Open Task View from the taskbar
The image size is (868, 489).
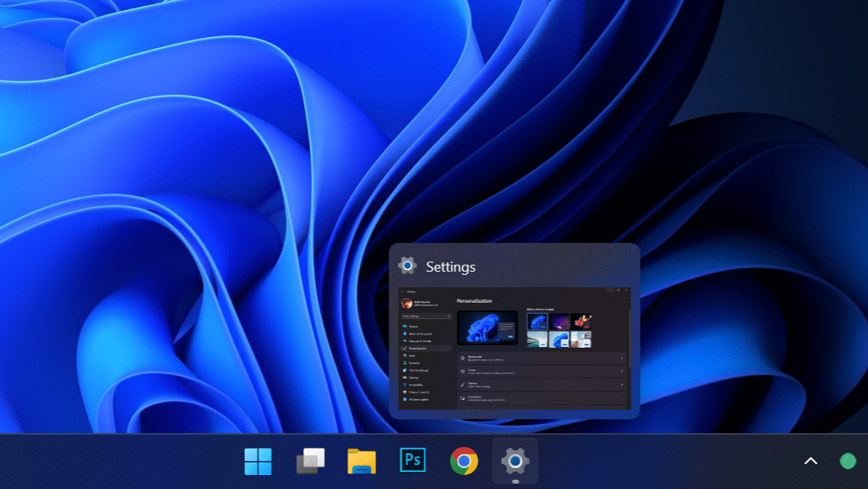click(x=310, y=461)
